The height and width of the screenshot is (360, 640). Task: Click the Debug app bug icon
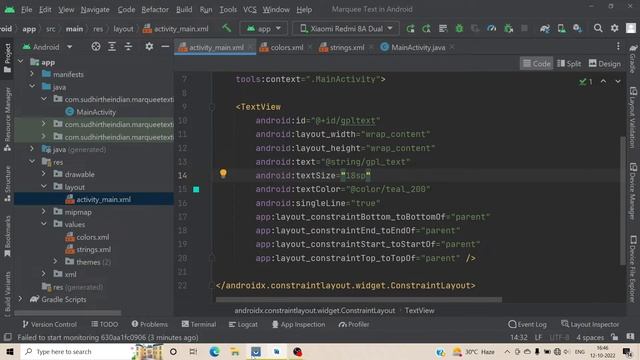(x=459, y=28)
